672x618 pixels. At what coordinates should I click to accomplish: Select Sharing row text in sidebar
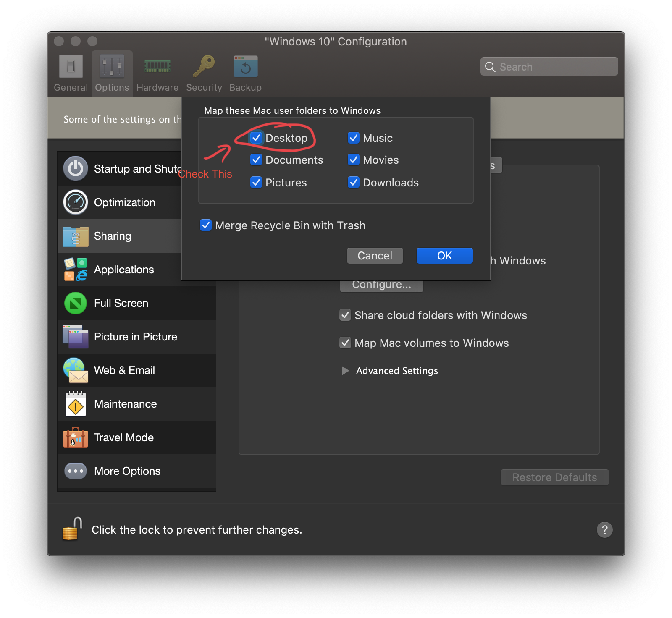tap(113, 236)
